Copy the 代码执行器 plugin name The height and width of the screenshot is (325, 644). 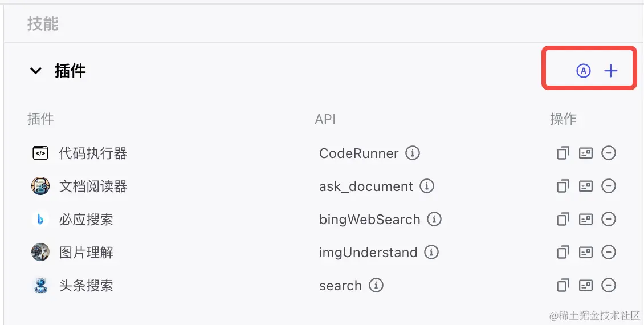(x=563, y=153)
